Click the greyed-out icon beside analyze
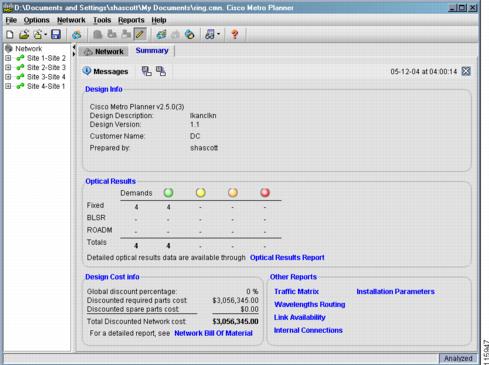Screen dimensions: 489x365 175,34
